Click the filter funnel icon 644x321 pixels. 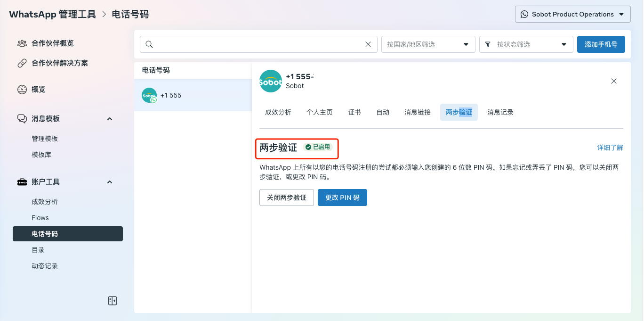point(488,44)
